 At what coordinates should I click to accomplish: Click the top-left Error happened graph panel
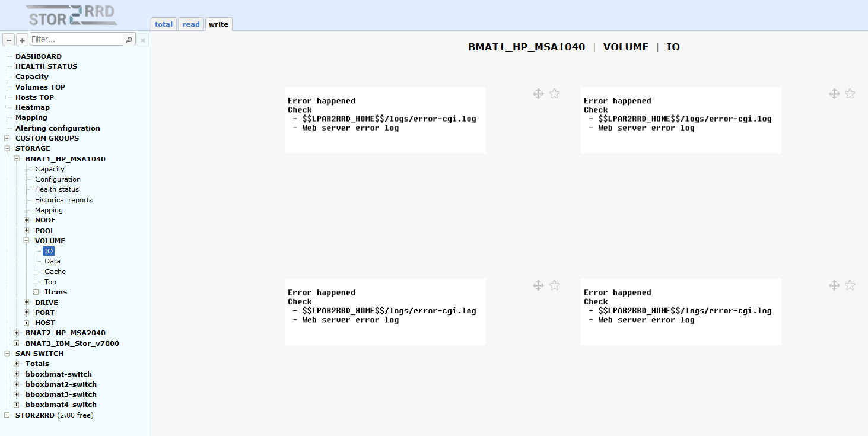385,120
